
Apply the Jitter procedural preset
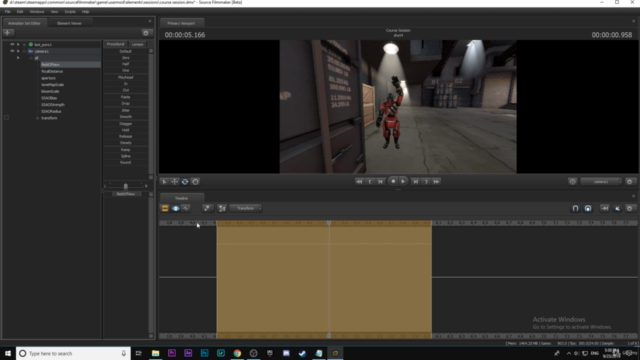click(x=126, y=110)
